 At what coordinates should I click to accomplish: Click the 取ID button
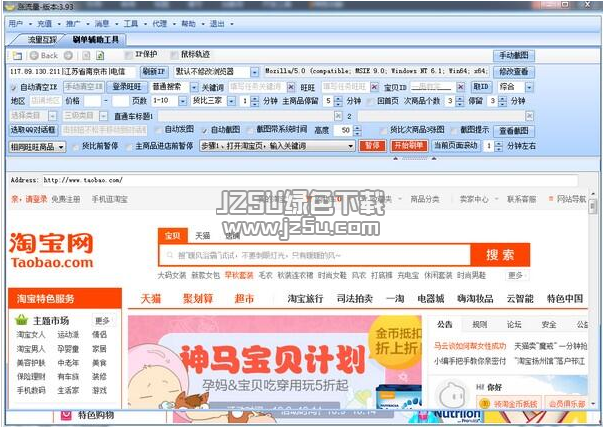click(x=481, y=87)
